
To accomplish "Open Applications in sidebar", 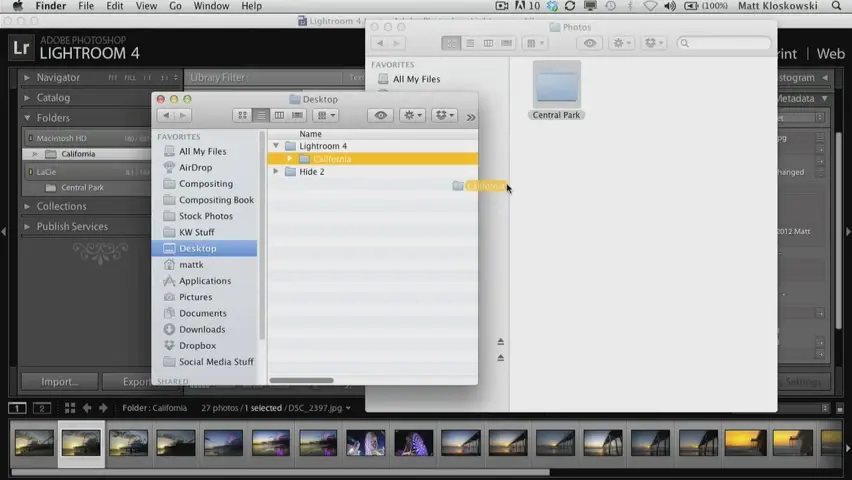I will [x=204, y=280].
